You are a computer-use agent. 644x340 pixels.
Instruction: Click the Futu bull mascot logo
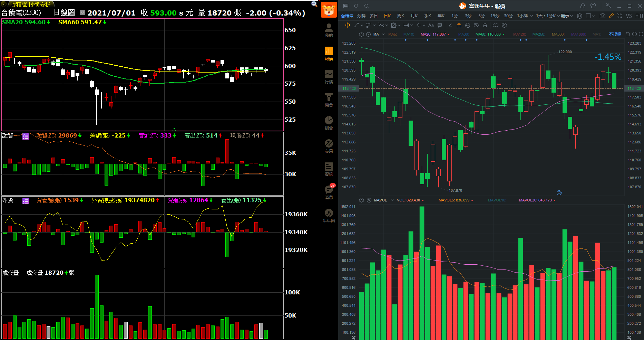[x=329, y=10]
